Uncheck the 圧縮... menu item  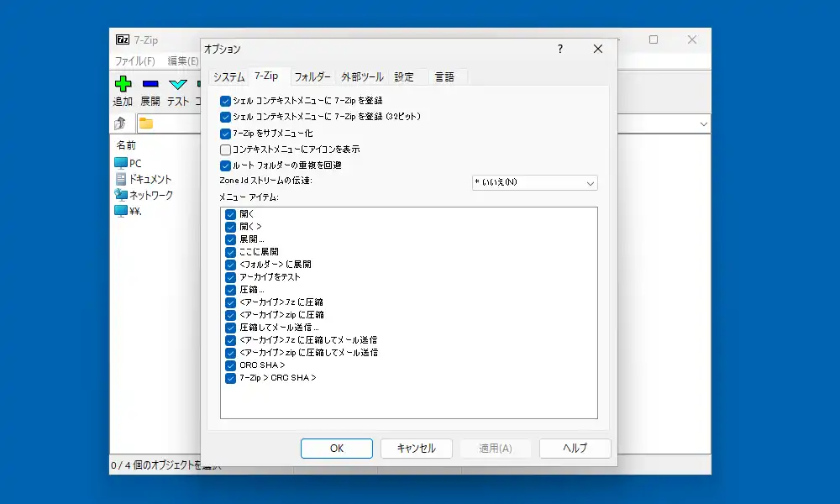pos(230,290)
